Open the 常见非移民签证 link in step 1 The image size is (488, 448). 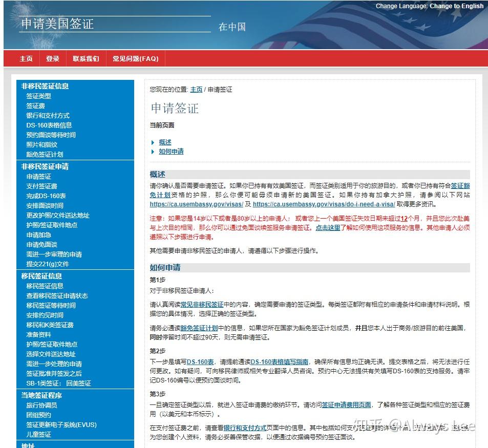(x=202, y=304)
